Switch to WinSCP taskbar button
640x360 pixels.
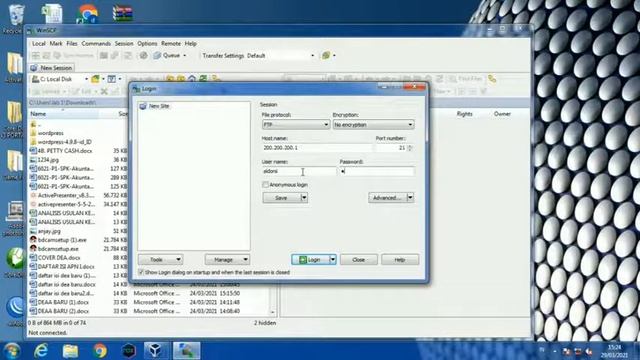pyautogui.click(x=187, y=351)
